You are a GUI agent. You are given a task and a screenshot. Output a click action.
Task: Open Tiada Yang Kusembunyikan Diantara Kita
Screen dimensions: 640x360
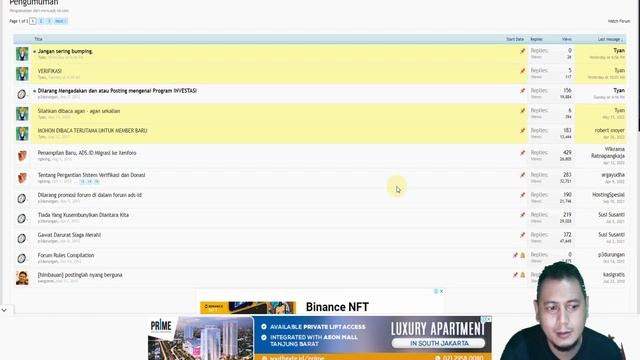point(83,215)
